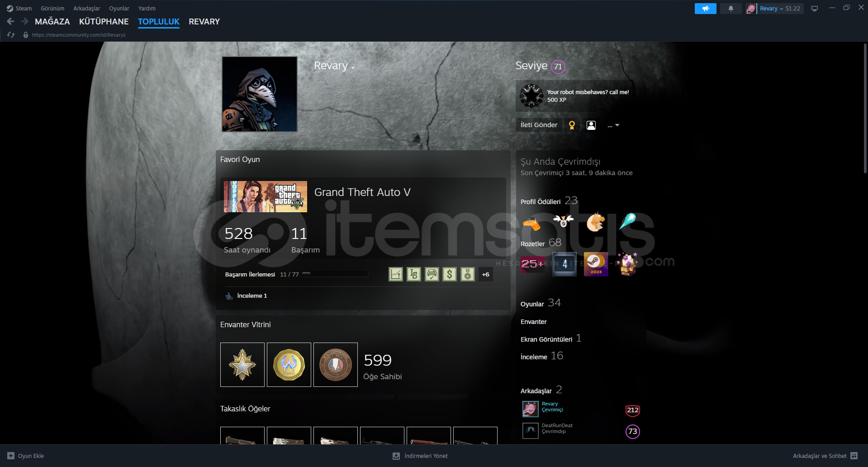Image resolution: width=868 pixels, height=467 pixels.
Task: Click the orange horse head profile award
Action: [x=596, y=222]
